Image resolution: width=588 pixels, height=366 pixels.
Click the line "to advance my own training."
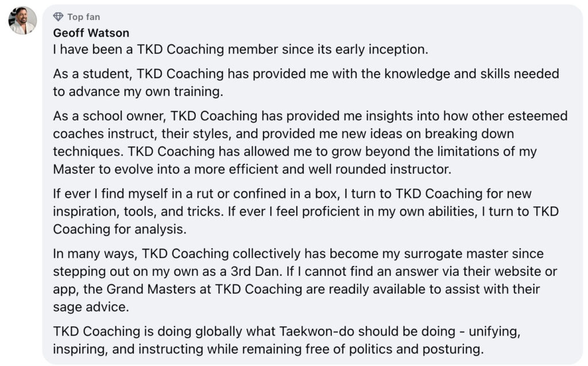point(138,92)
